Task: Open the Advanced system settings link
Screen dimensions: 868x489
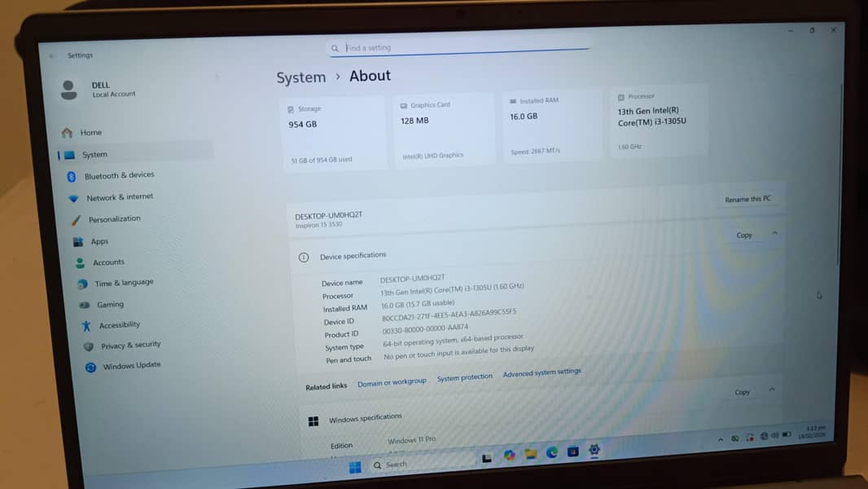Action: click(541, 372)
